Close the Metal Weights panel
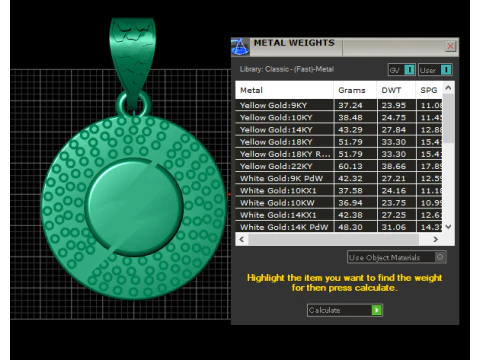 tap(450, 46)
